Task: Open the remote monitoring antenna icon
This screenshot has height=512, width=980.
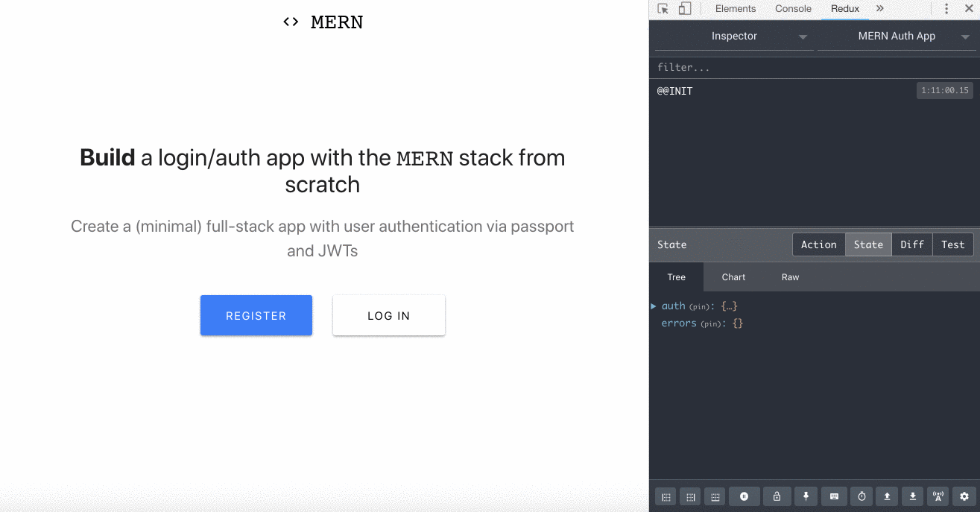Action: coord(938,496)
